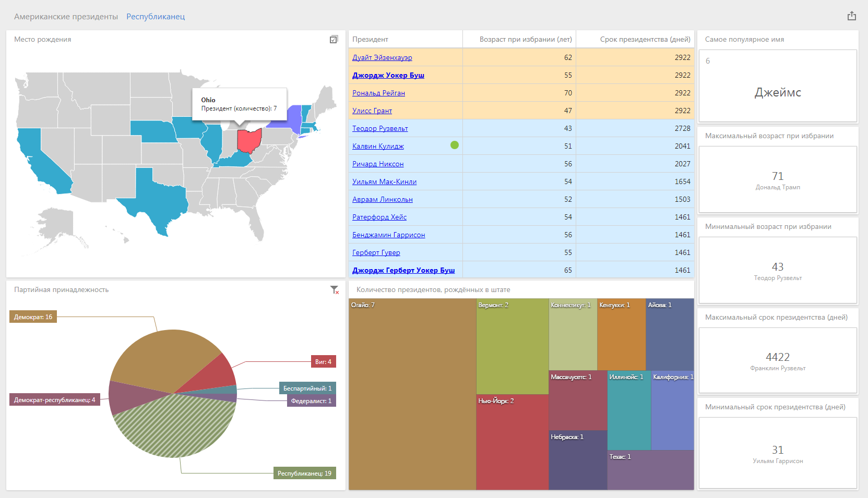
Task: Click the 31 Уильям Гаррисон card
Action: click(778, 453)
